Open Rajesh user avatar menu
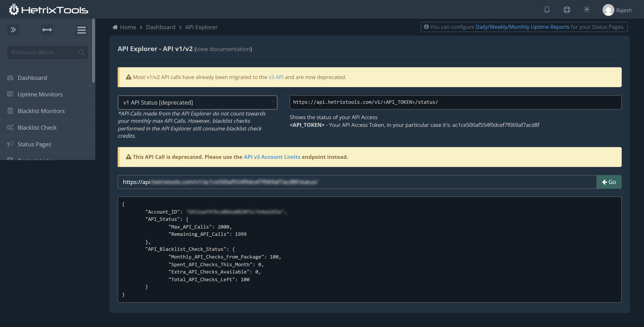 click(x=617, y=10)
